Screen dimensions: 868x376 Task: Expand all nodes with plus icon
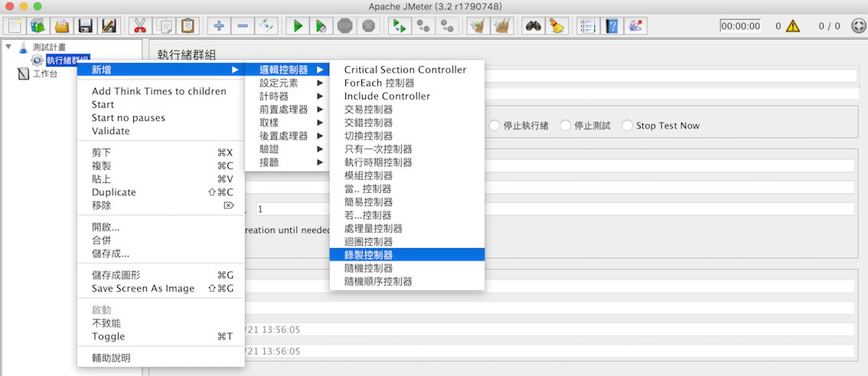tap(219, 25)
